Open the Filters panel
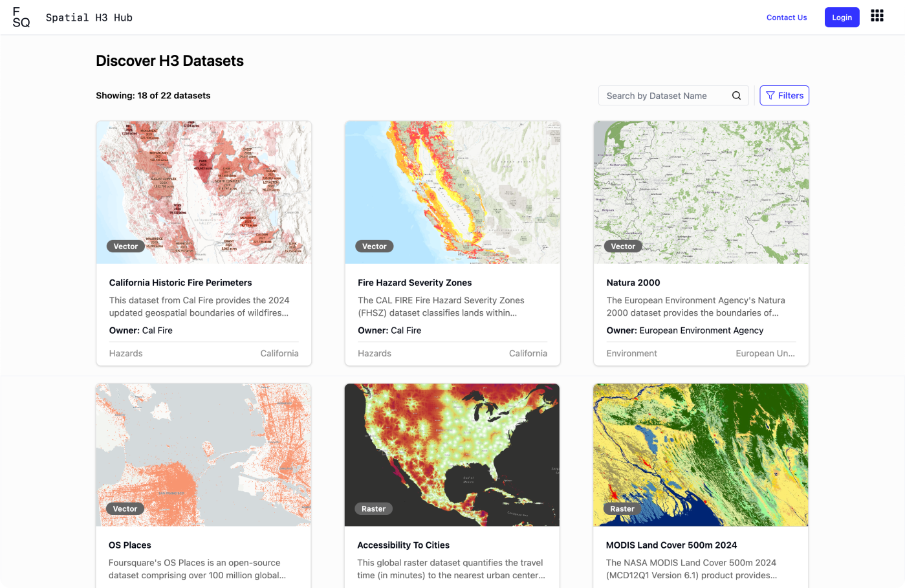Viewport: 905px width, 588px height. pos(784,95)
